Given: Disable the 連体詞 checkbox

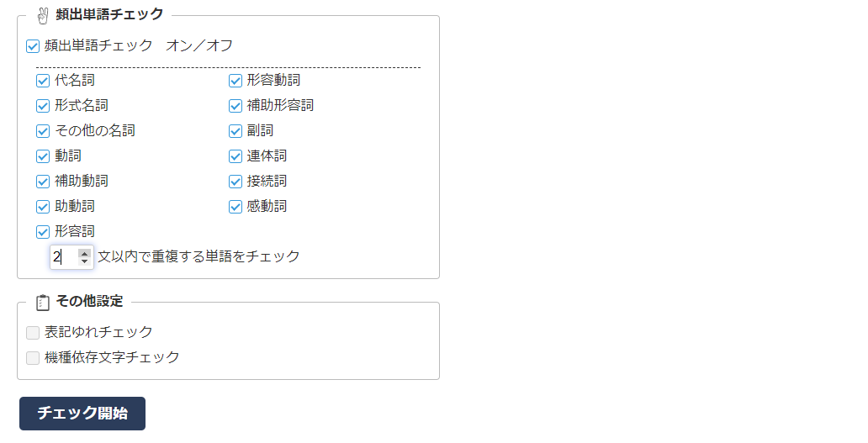Looking at the screenshot, I should point(236,156).
